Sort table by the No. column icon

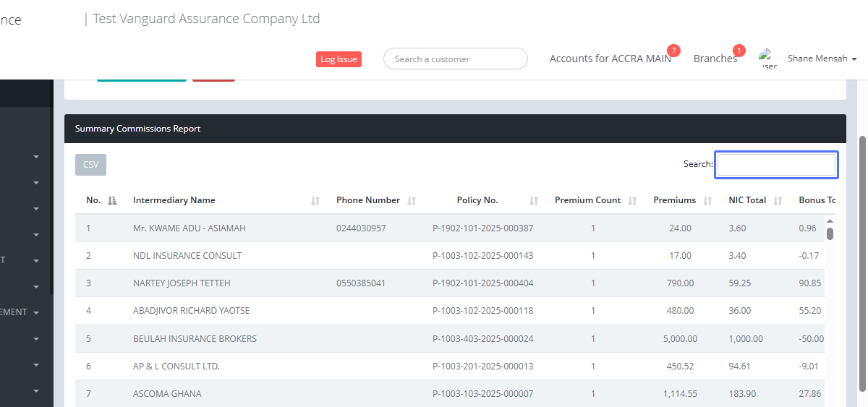112,201
